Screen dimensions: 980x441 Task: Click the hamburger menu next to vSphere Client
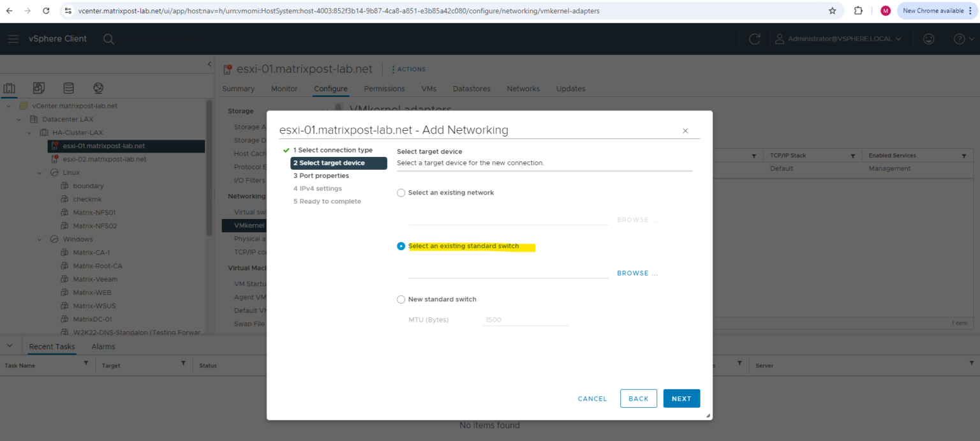(x=13, y=38)
